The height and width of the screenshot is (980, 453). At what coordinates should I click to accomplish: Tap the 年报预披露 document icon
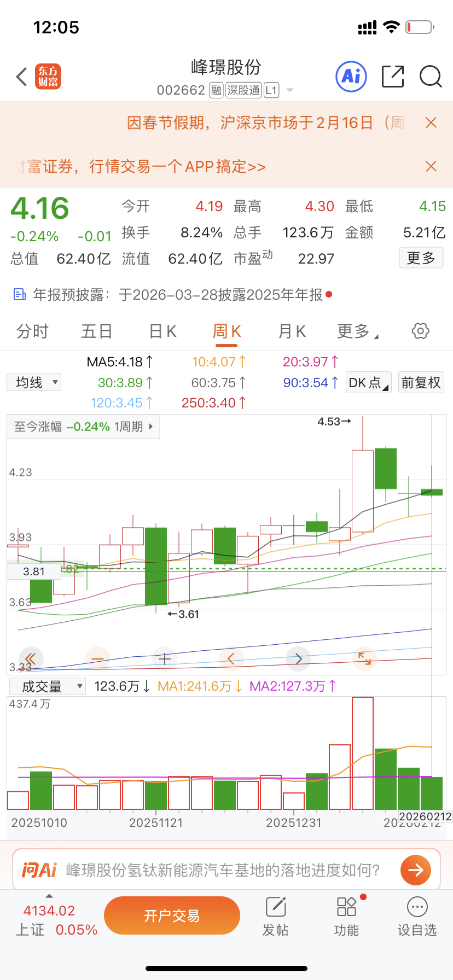20,295
